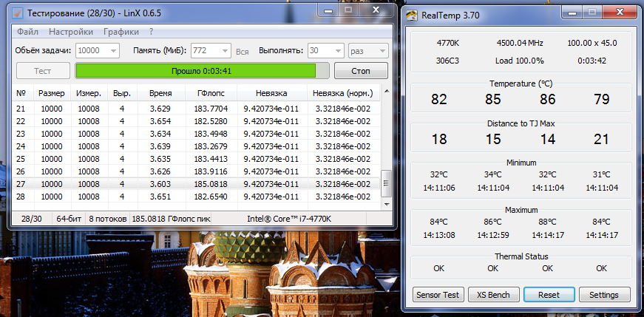Click the green progress bar showing Прошло 0:03:41
Screen dimensions: 644x317
202,71
